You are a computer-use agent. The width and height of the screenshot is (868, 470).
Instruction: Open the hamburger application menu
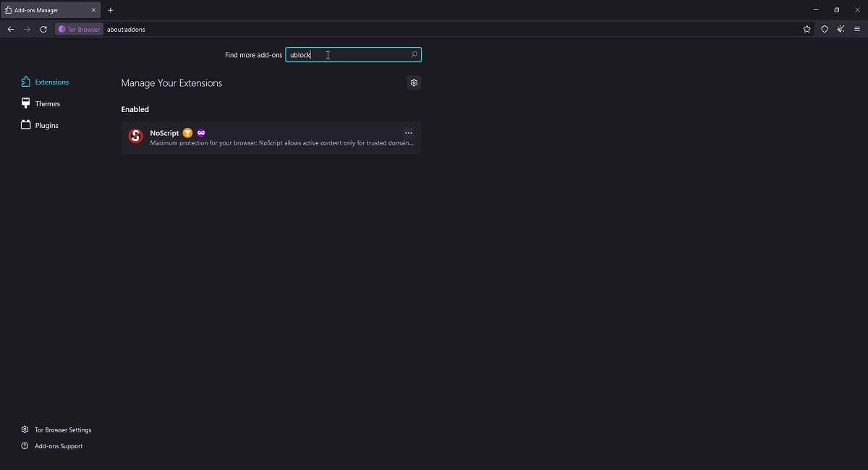(x=857, y=29)
